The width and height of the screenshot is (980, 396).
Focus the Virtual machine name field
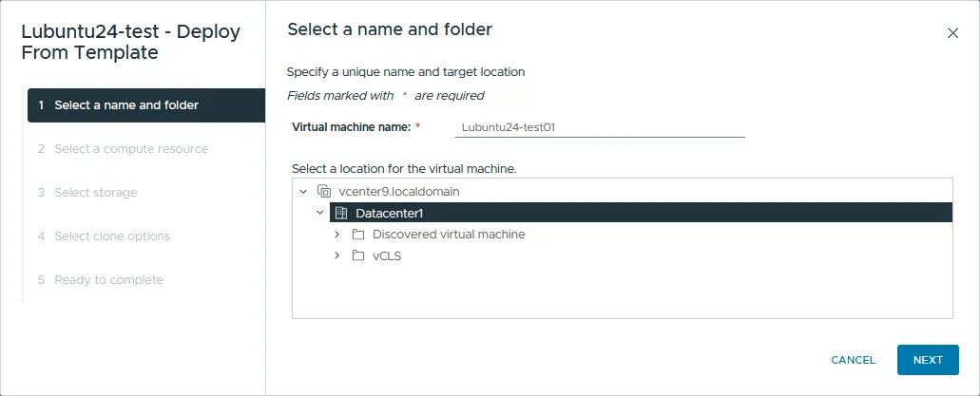[x=600, y=127]
